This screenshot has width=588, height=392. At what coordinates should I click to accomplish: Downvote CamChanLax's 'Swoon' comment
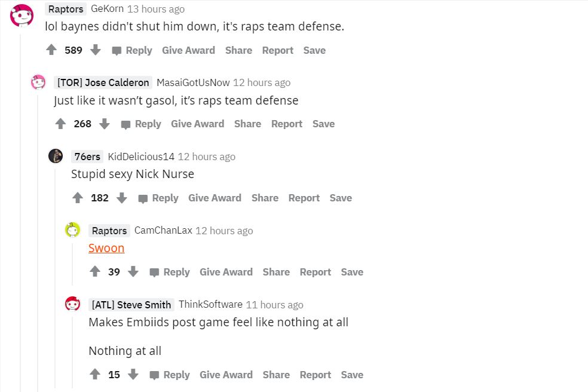[133, 272]
